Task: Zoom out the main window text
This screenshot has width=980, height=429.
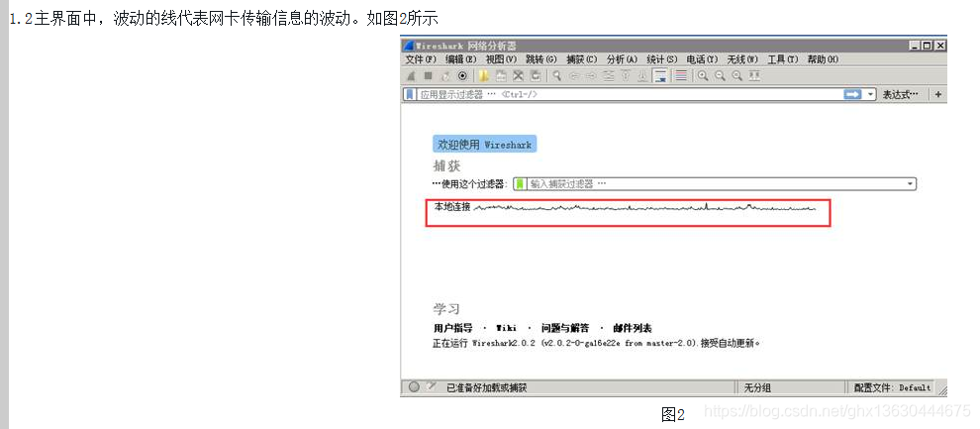Action: [720, 75]
